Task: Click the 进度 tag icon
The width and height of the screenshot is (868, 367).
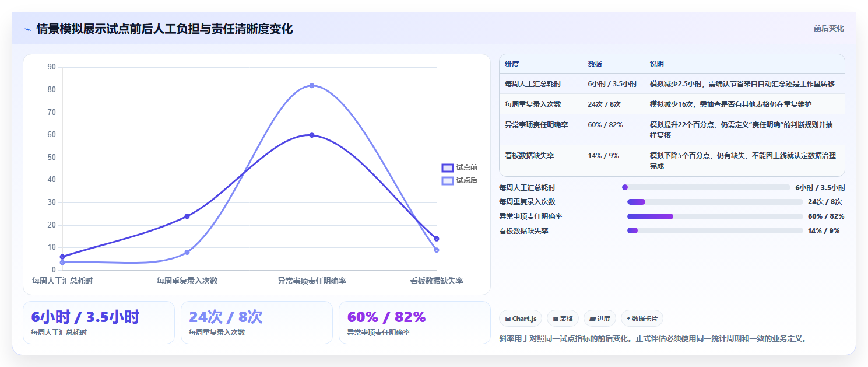Action: coord(592,319)
